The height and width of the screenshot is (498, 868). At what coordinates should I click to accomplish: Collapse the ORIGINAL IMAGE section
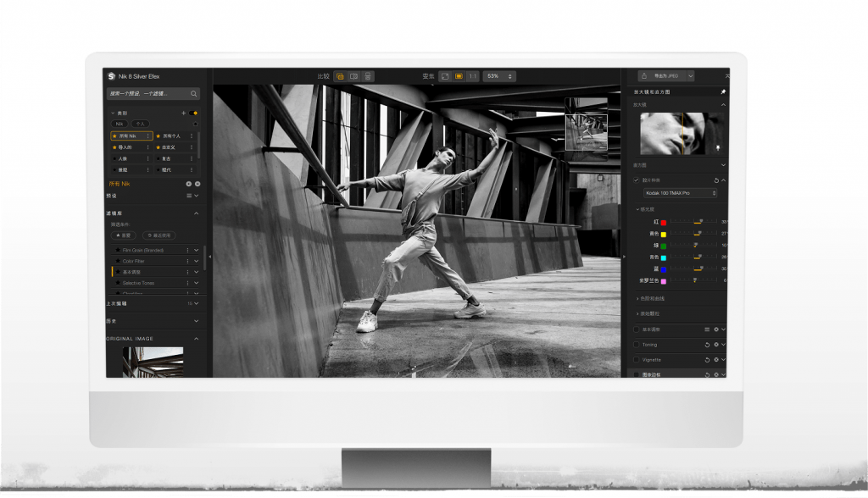click(196, 339)
